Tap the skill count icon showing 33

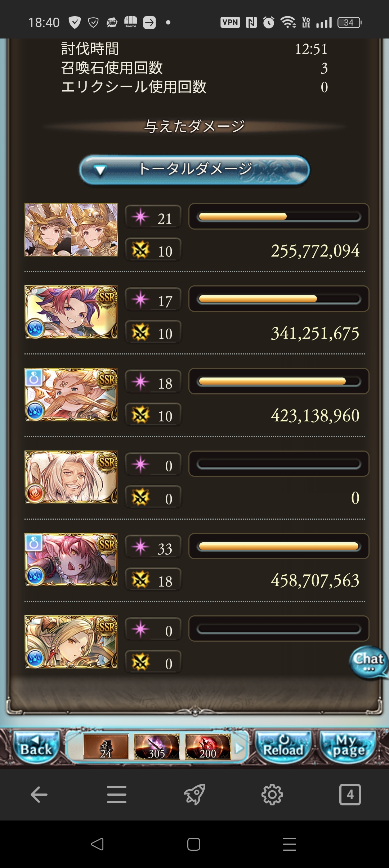(141, 547)
